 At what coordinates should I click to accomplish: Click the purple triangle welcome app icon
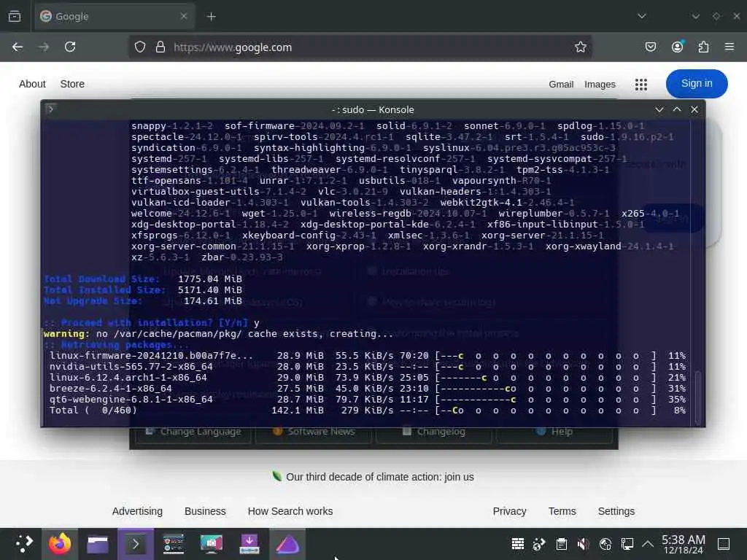pos(287,544)
